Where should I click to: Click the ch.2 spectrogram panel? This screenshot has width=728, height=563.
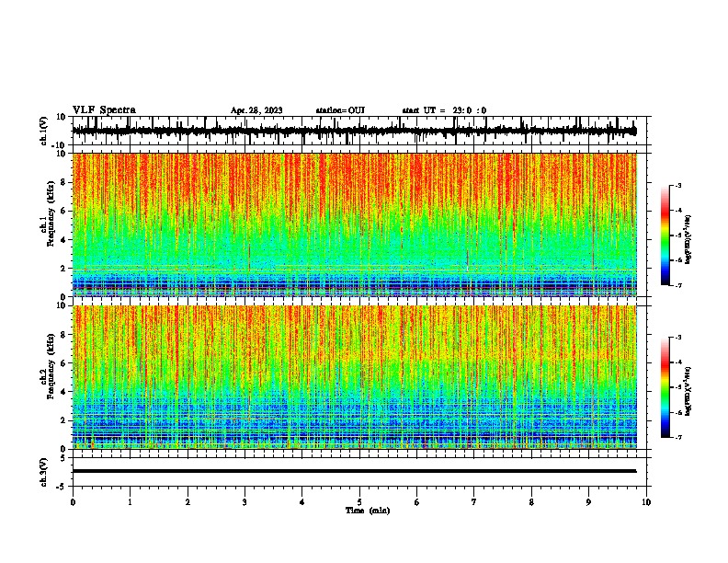[x=355, y=377]
